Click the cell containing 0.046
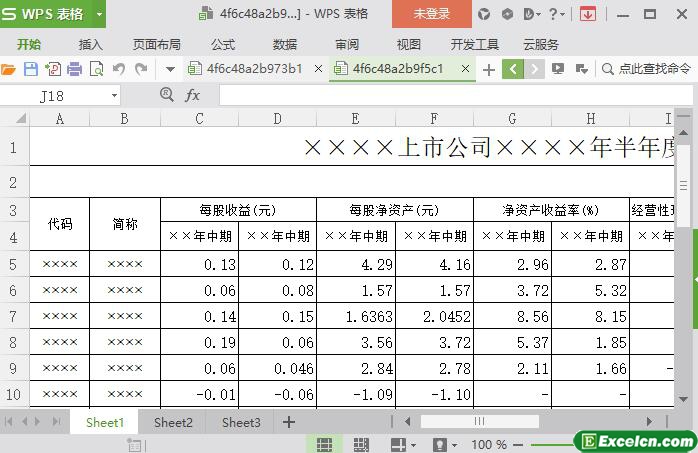The height and width of the screenshot is (453, 698). pyautogui.click(x=278, y=368)
